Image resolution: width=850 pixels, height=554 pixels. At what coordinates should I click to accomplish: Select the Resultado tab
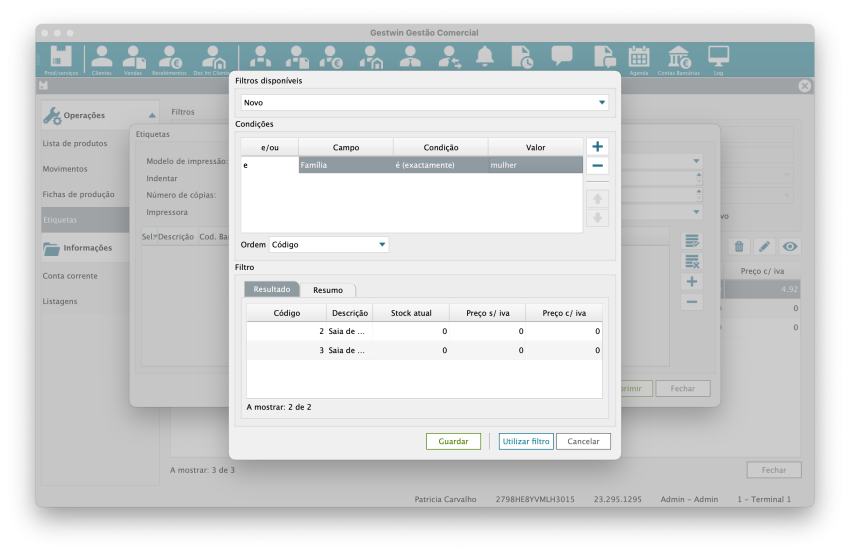[272, 290]
